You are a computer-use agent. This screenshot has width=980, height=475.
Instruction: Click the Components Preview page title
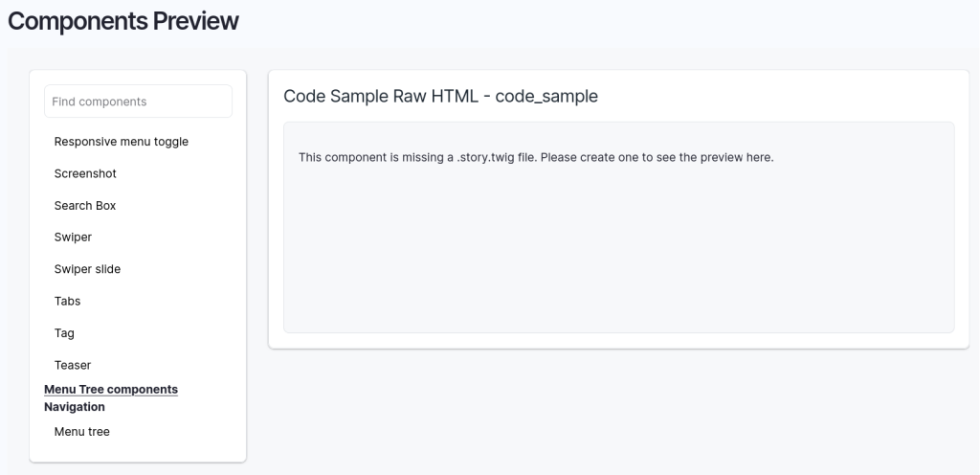click(x=123, y=21)
